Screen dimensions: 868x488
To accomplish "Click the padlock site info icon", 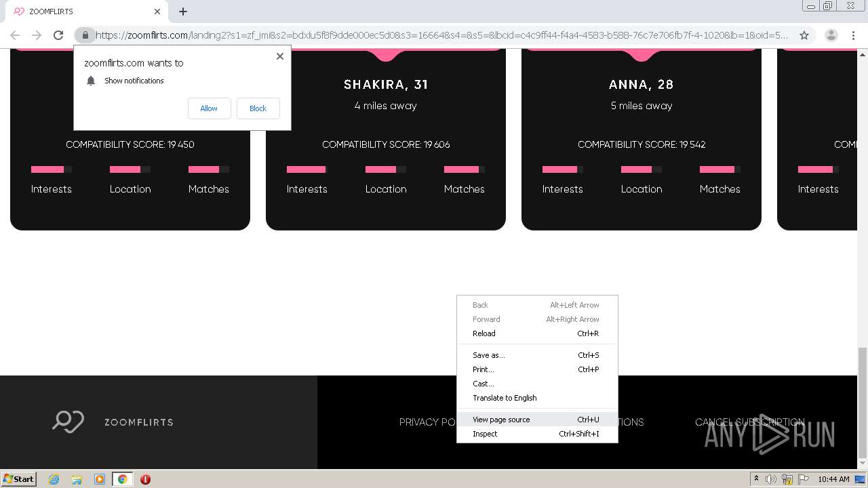I will click(x=85, y=35).
